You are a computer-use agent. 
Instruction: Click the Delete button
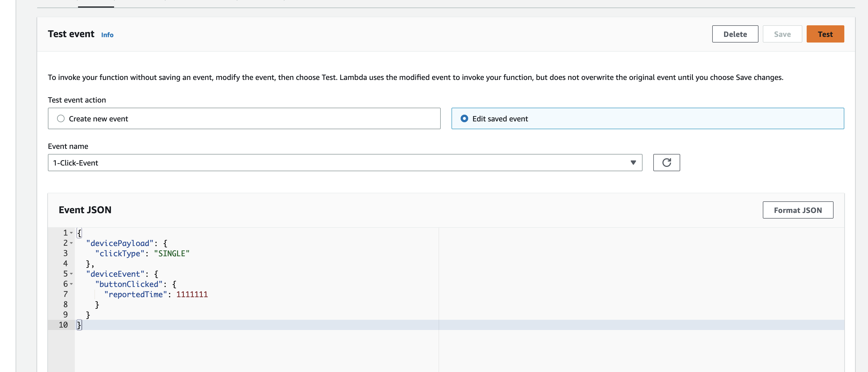tap(735, 34)
